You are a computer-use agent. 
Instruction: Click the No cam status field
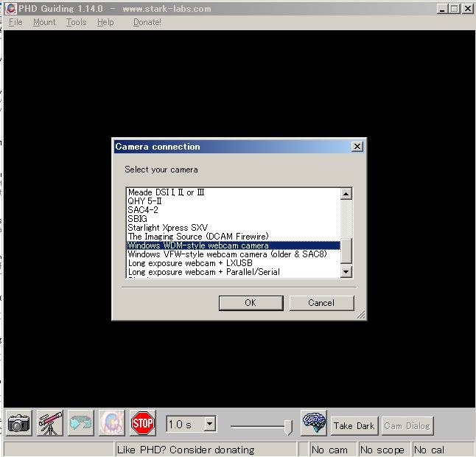(332, 450)
